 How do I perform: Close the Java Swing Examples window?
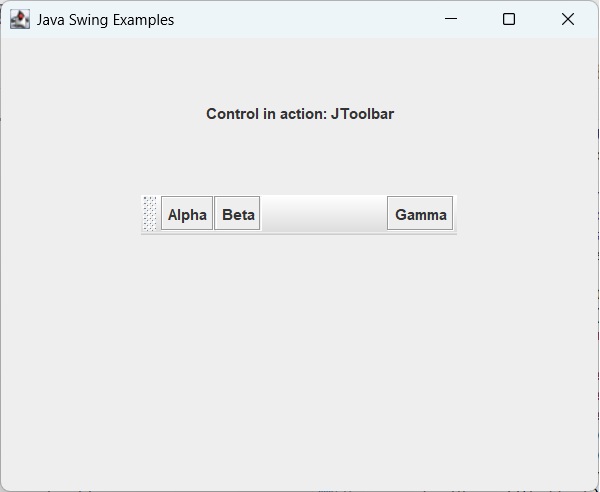click(568, 19)
